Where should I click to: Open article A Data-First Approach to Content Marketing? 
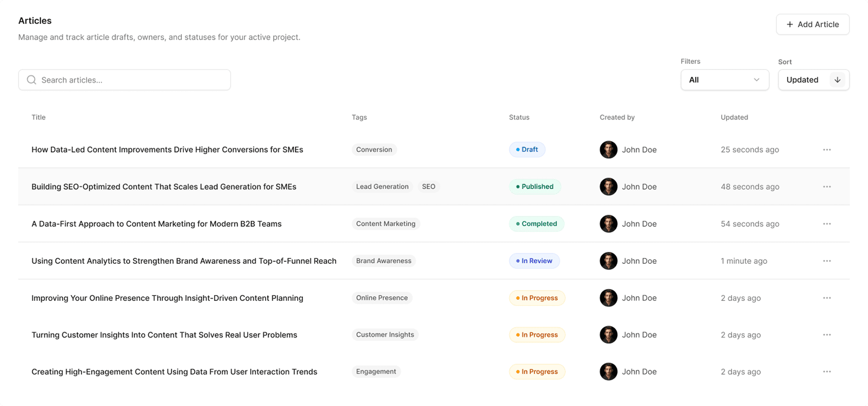157,224
